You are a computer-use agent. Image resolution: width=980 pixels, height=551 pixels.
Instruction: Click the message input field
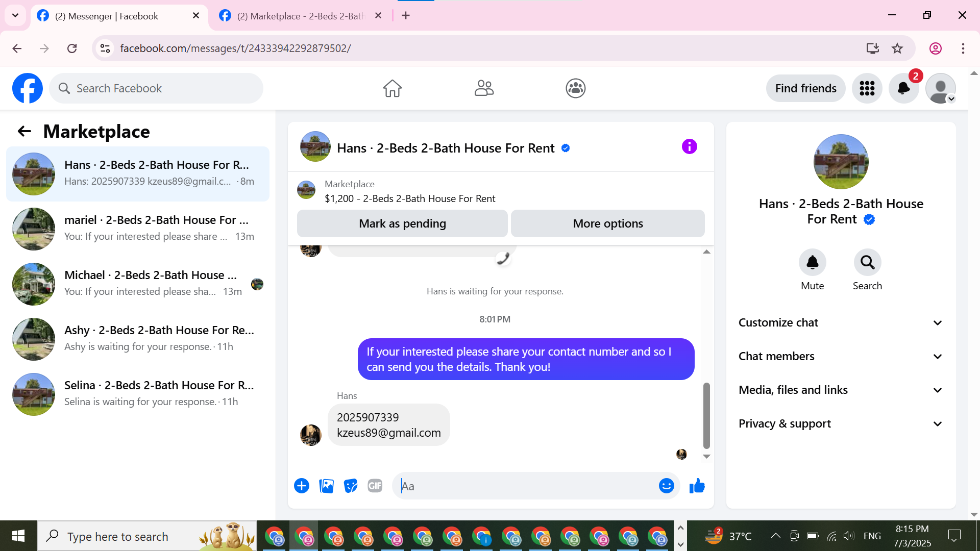(526, 486)
